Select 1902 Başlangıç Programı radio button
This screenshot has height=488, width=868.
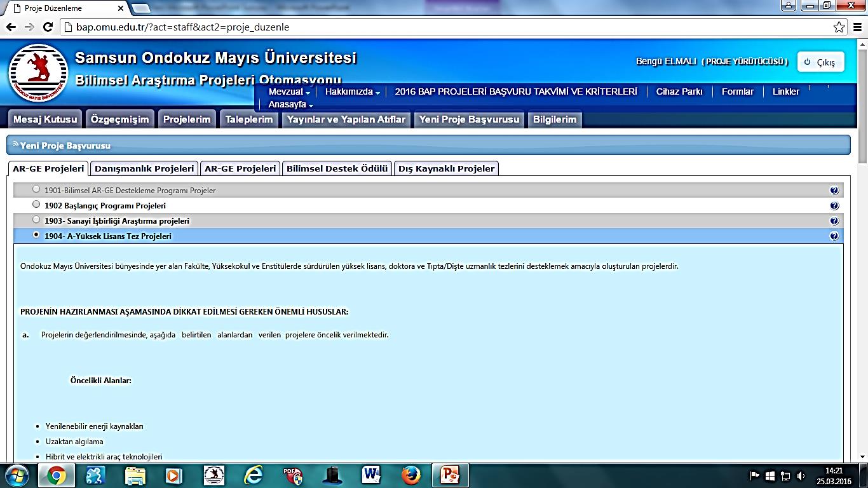(36, 205)
